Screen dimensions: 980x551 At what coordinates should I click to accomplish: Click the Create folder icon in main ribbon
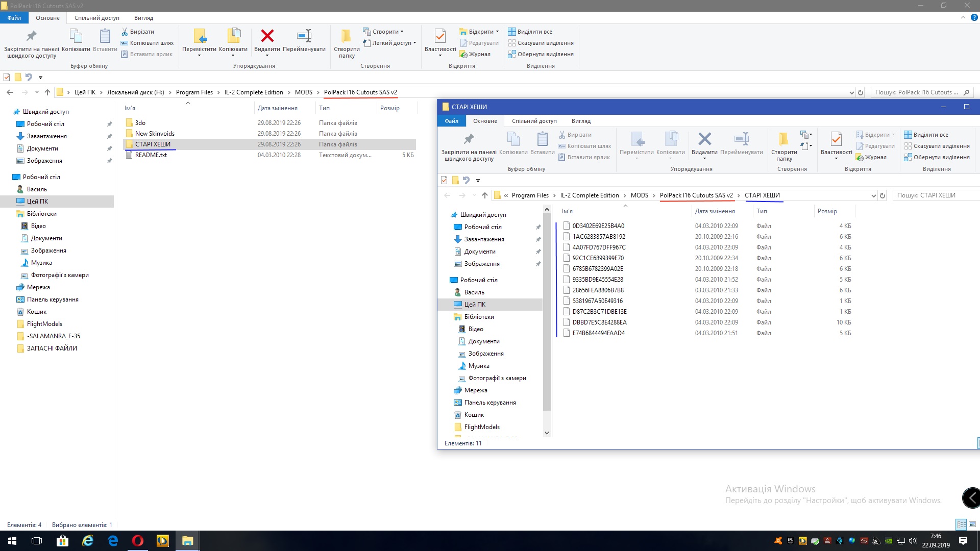(x=346, y=36)
